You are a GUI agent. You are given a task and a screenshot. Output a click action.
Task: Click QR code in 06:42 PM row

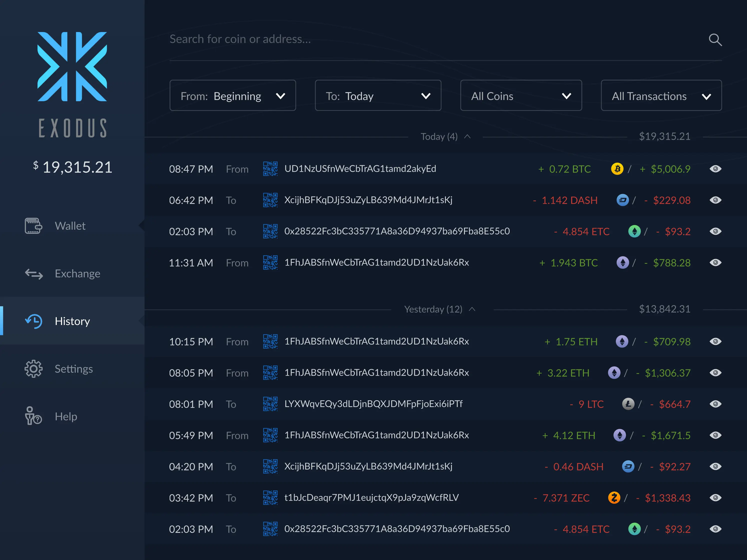[270, 200]
